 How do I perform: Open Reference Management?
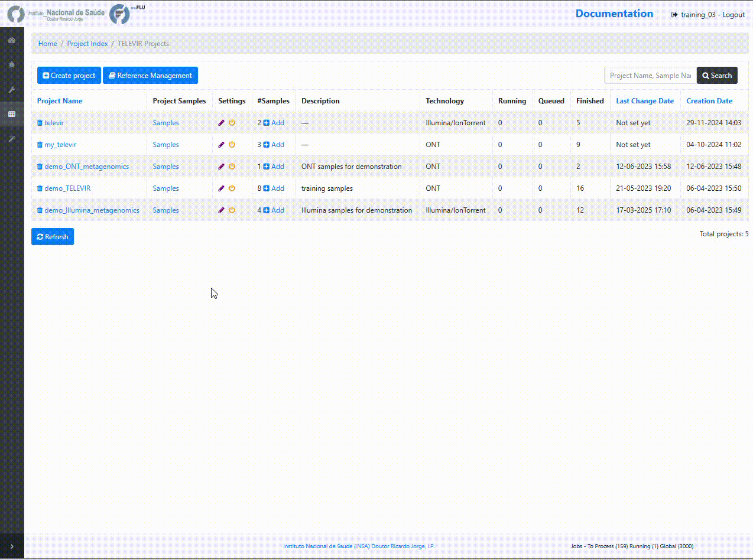tap(150, 76)
